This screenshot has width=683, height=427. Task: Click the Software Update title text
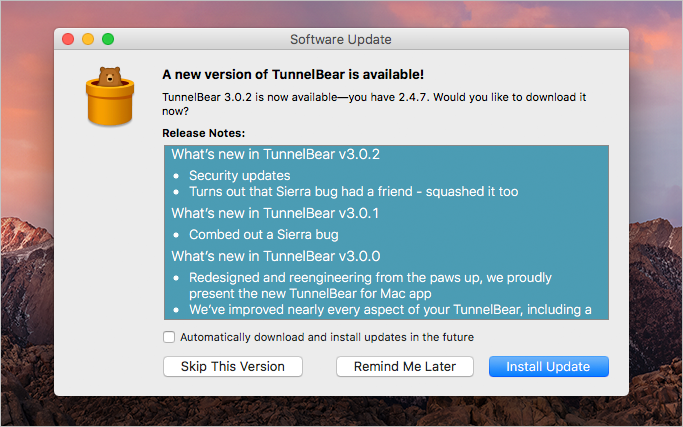pos(341,40)
